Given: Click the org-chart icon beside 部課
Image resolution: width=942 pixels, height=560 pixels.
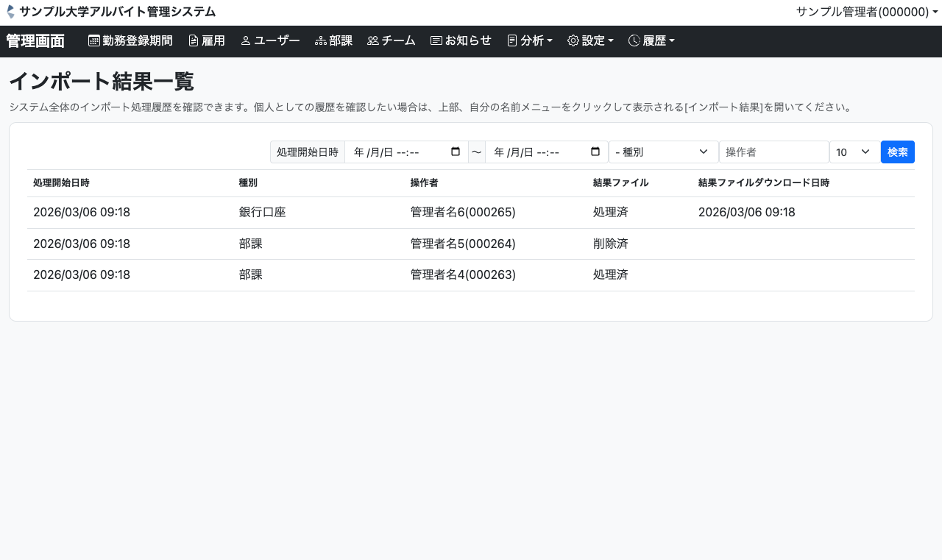Looking at the screenshot, I should point(321,41).
